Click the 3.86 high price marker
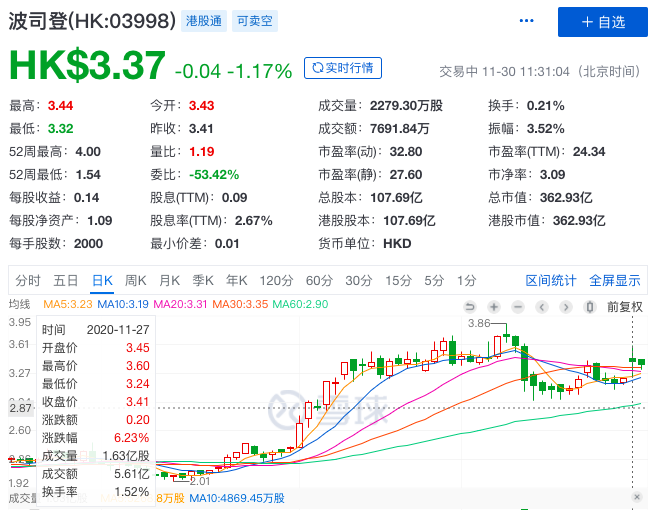653x510 pixels. pos(480,323)
